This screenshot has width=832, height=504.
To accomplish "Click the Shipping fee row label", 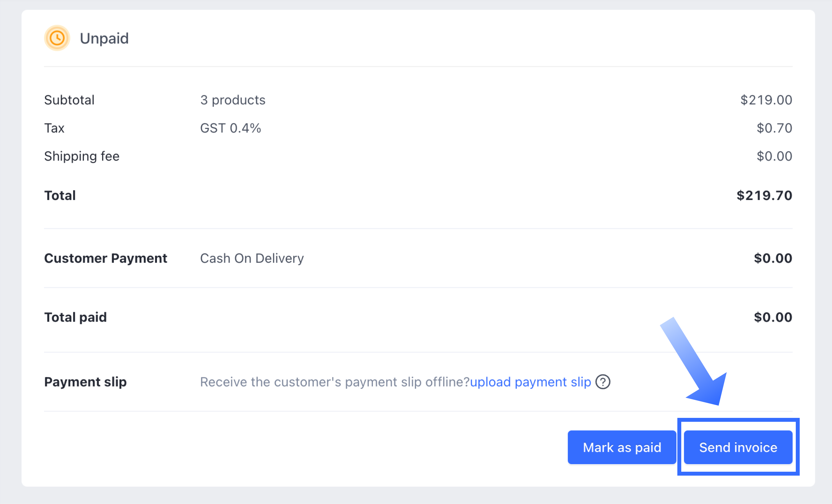I will pyautogui.click(x=82, y=157).
